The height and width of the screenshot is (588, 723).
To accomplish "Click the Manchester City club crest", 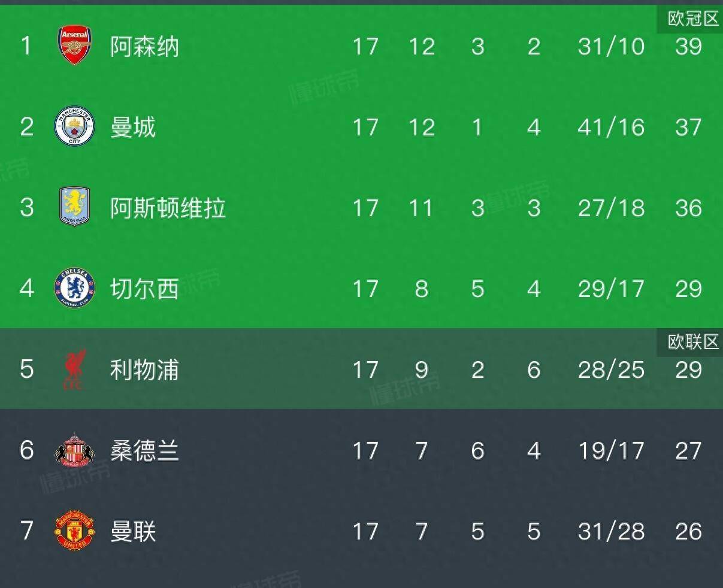I will coord(74,127).
